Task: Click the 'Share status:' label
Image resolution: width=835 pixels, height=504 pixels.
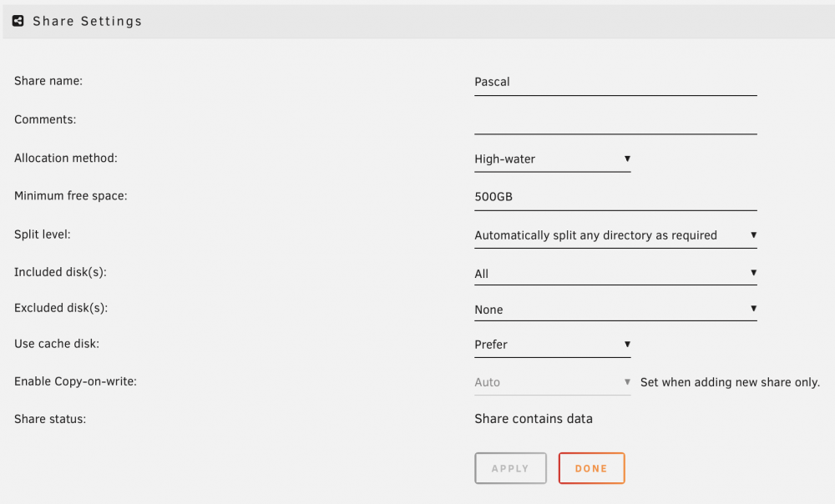Action: coord(50,420)
